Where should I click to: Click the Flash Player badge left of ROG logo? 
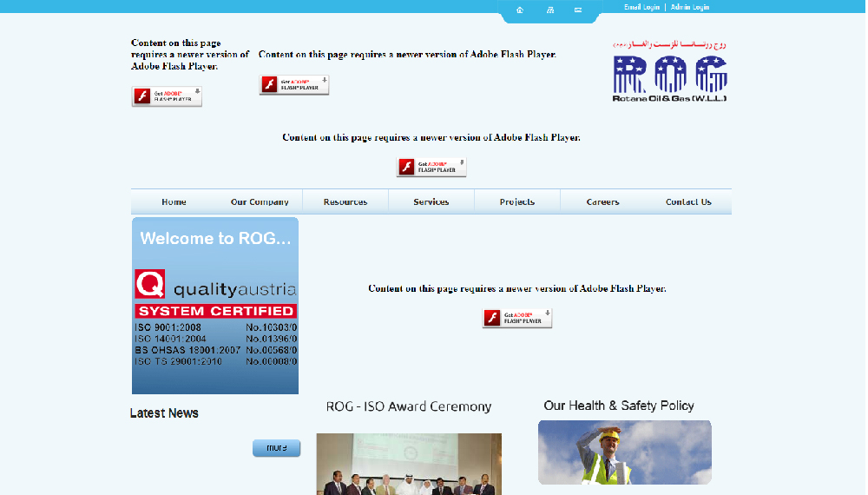point(294,85)
